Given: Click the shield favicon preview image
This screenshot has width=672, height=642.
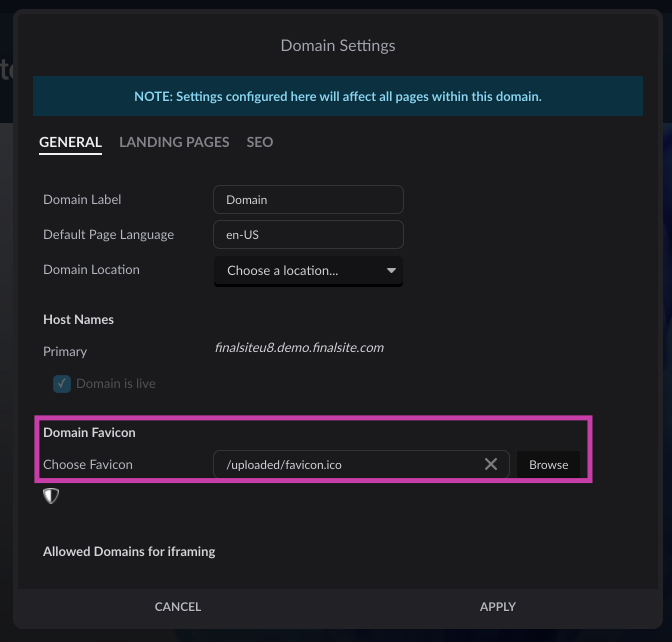Looking at the screenshot, I should click(x=51, y=495).
